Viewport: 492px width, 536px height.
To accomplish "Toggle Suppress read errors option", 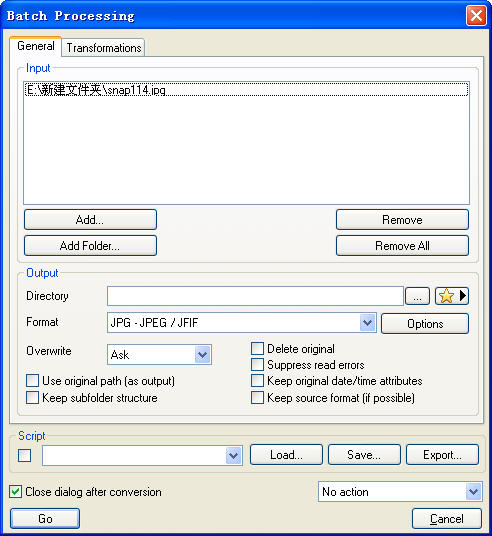I will (x=257, y=364).
